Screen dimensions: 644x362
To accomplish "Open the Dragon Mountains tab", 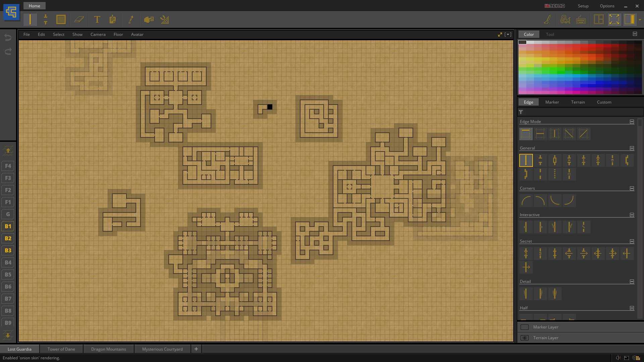I will point(108,349).
